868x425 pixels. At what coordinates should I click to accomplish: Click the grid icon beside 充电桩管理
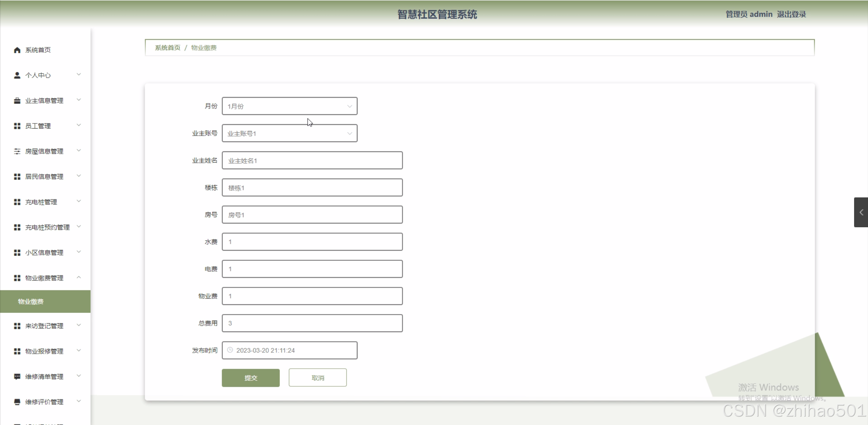click(x=17, y=202)
